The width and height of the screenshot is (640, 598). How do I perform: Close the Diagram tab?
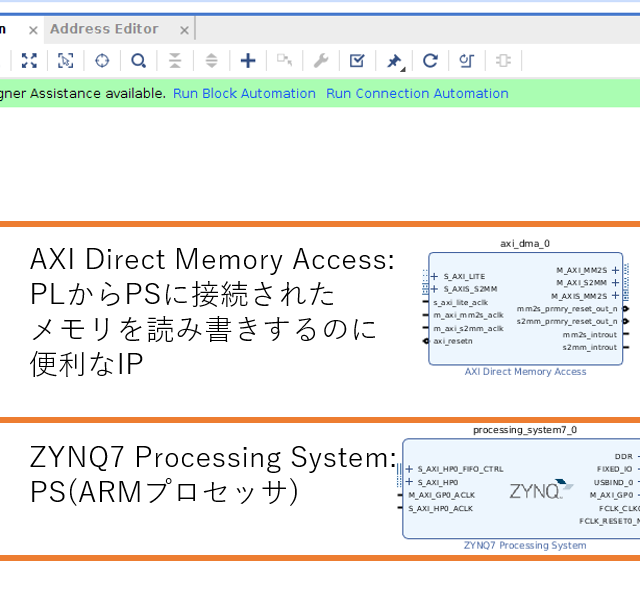33,30
